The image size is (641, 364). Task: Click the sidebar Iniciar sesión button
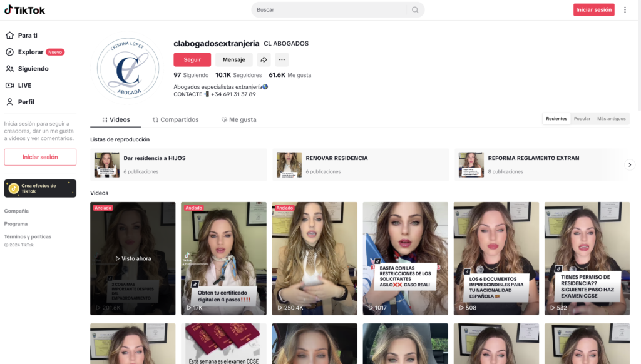tap(40, 157)
